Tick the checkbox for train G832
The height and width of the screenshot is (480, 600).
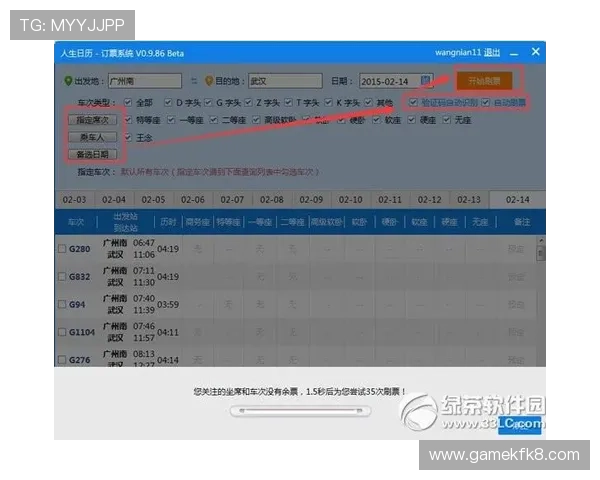click(x=62, y=276)
